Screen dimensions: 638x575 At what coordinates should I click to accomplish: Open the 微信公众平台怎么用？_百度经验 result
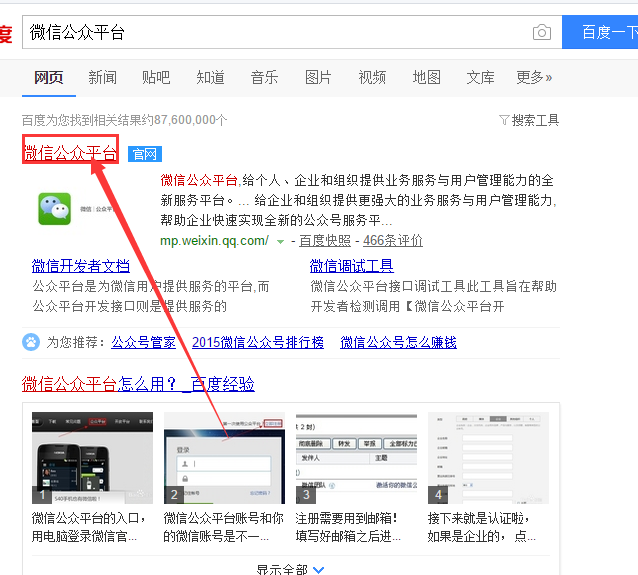coord(138,384)
